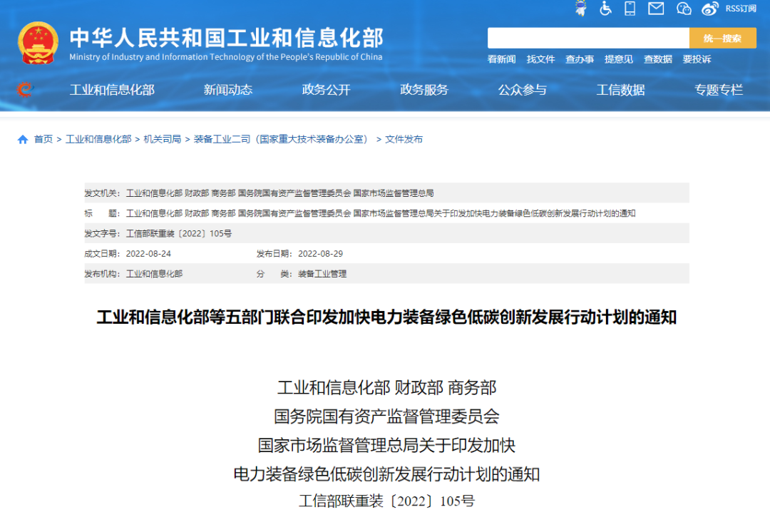This screenshot has height=532, width=770.
Task: Select the 专题专栏 menu item
Action: [x=719, y=90]
